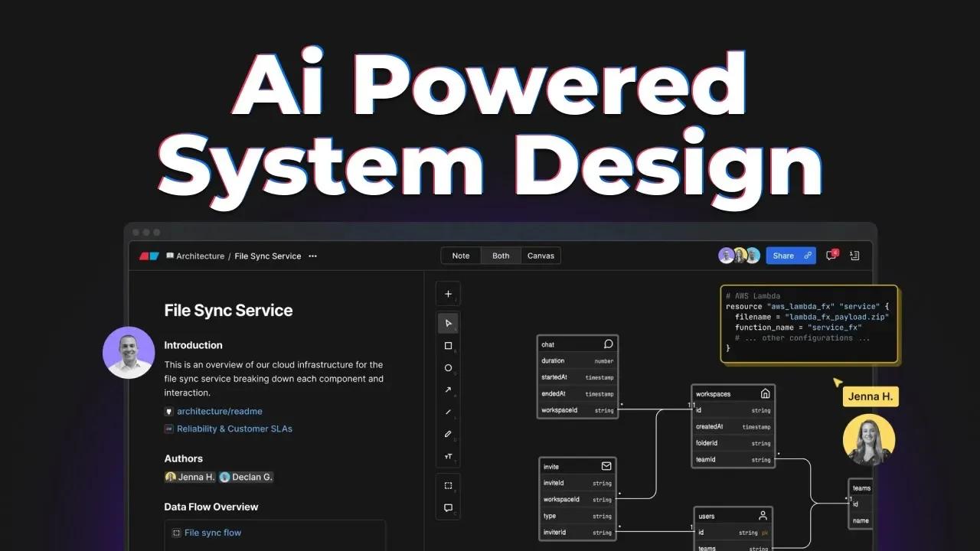The width and height of the screenshot is (980, 551).
Task: Select the pencil freehand tool
Action: point(448,434)
